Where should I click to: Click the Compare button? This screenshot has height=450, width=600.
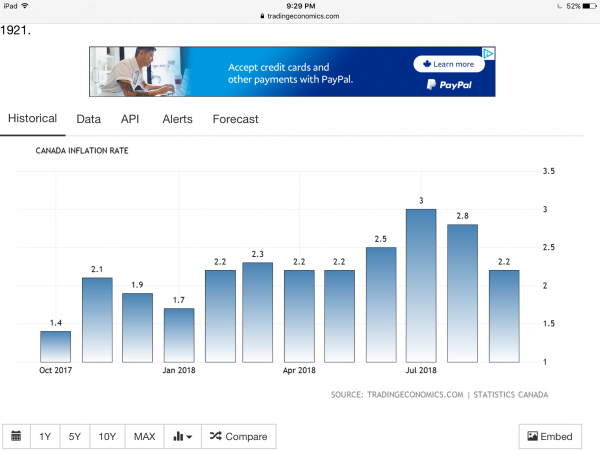click(x=238, y=436)
